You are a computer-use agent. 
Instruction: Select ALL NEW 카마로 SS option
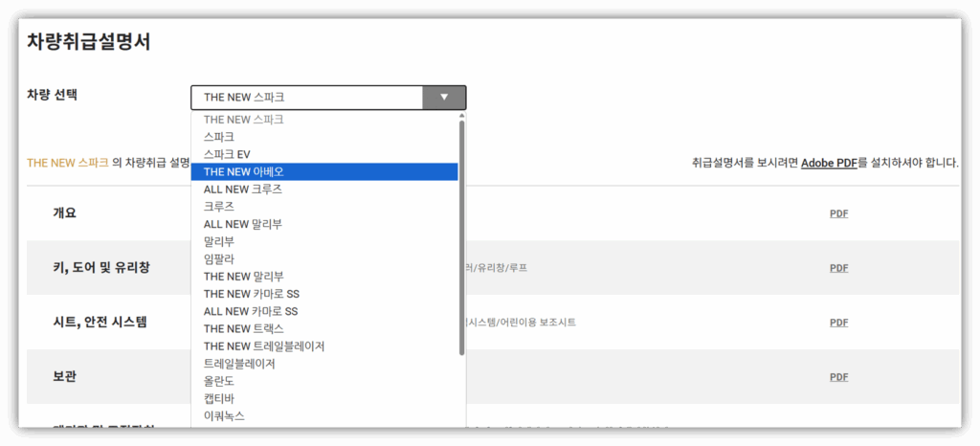[x=324, y=311]
